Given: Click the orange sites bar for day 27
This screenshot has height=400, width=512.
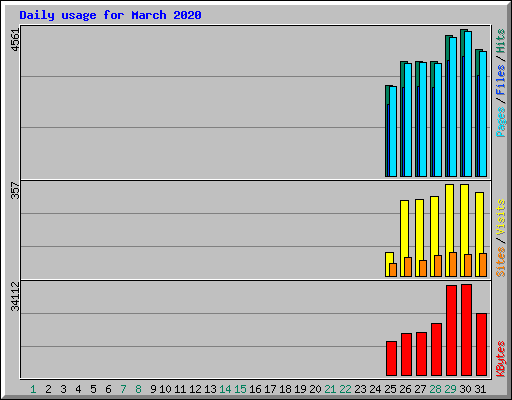Looking at the screenshot, I should point(423,268).
